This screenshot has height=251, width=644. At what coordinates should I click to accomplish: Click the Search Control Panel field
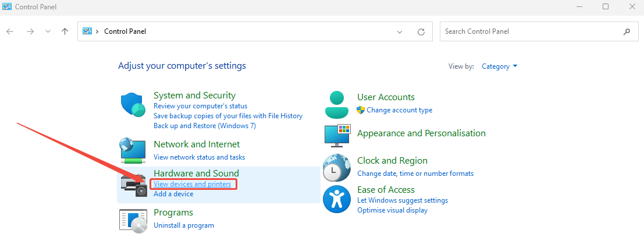click(529, 31)
